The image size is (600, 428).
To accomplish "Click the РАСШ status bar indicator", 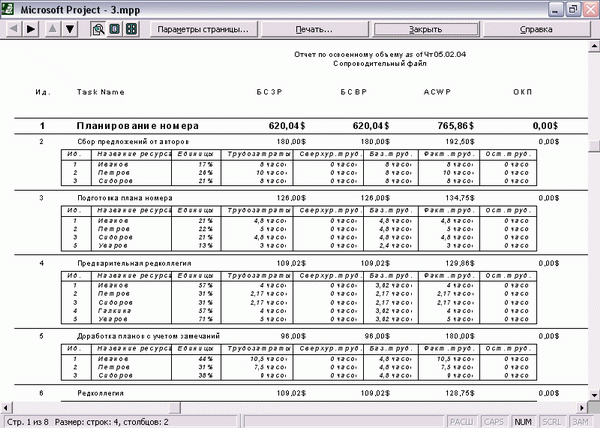I will (461, 421).
